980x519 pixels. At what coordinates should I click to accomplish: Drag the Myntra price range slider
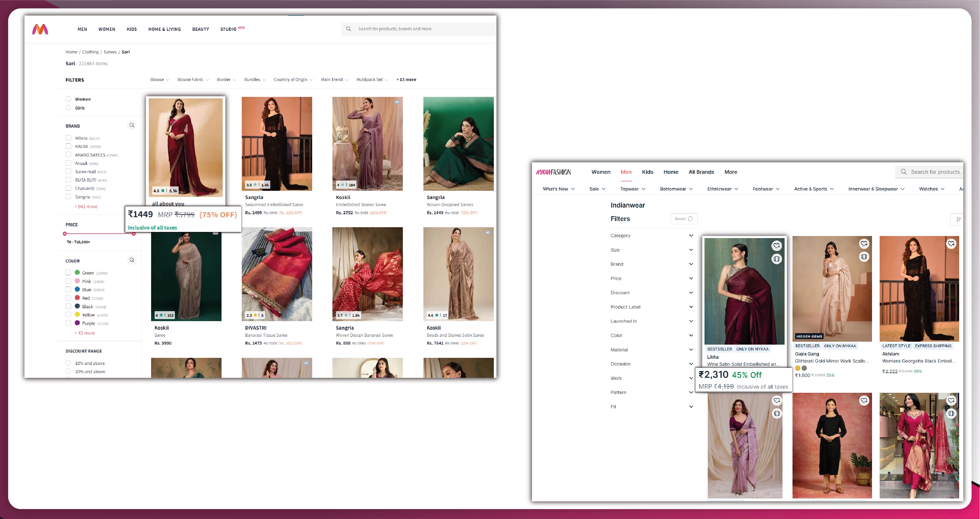(65, 234)
